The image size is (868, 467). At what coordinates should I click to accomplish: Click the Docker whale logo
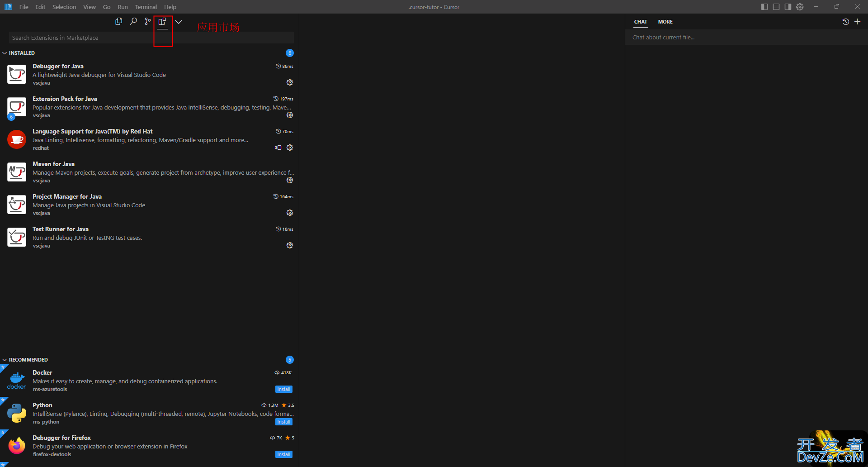tap(17, 381)
